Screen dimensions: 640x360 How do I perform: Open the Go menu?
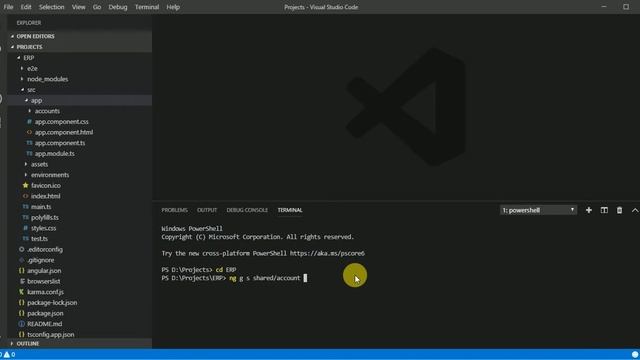[x=97, y=7]
